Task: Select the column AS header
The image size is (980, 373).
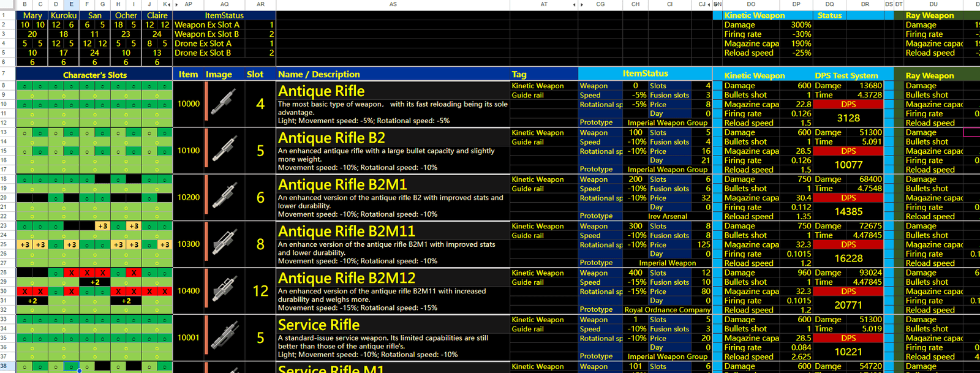Action: point(393,4)
